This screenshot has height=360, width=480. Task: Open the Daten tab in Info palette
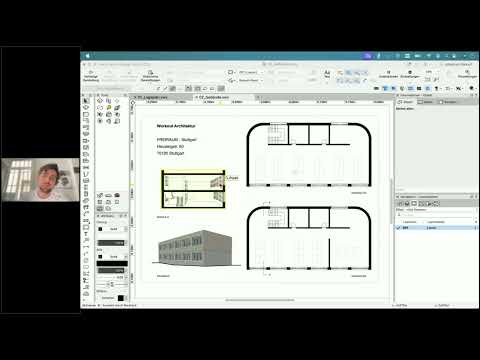(425, 102)
